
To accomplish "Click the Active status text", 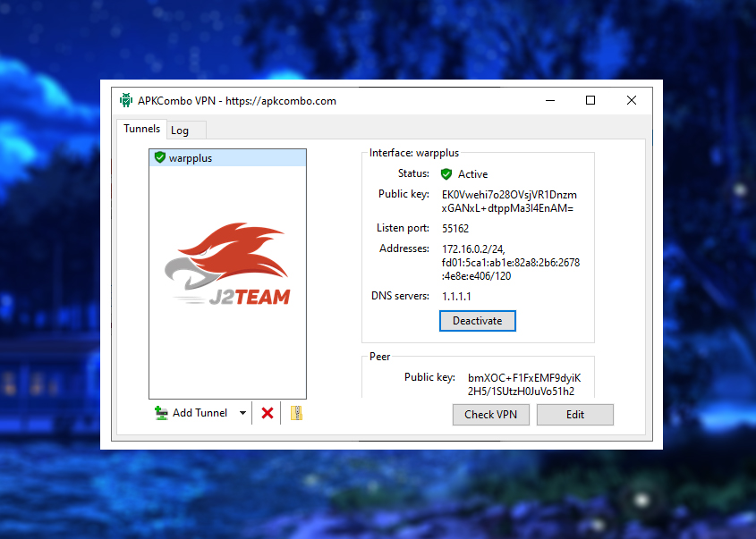I will pos(473,174).
